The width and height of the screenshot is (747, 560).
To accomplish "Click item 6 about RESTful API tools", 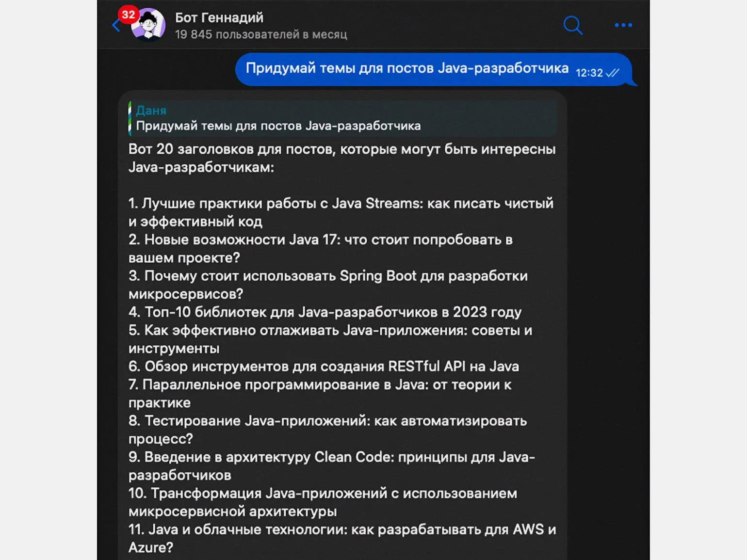I will [324, 366].
